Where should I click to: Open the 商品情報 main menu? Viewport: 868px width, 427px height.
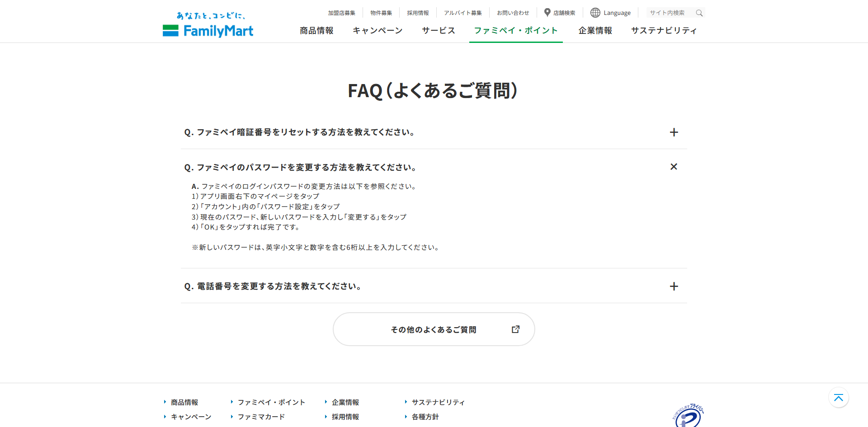coord(316,30)
